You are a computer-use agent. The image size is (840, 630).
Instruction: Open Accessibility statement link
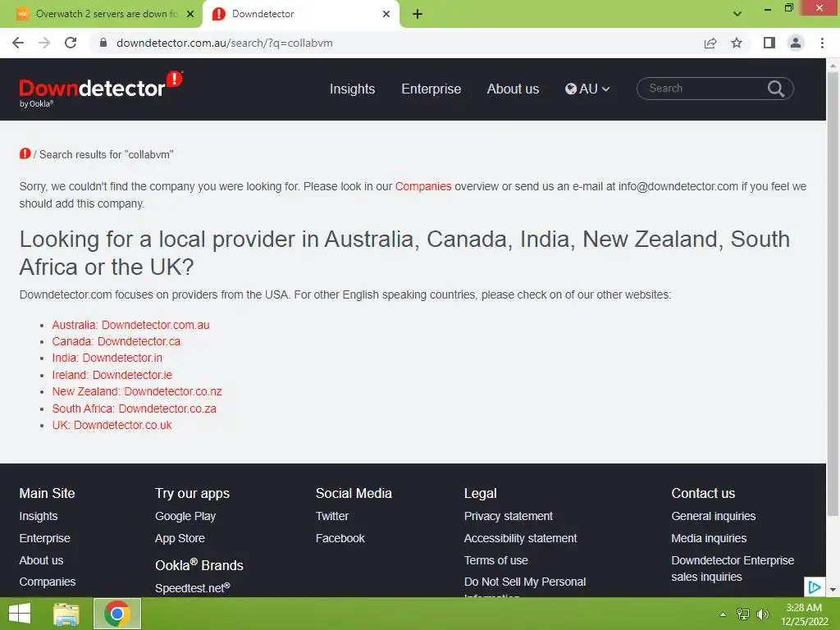(520, 538)
